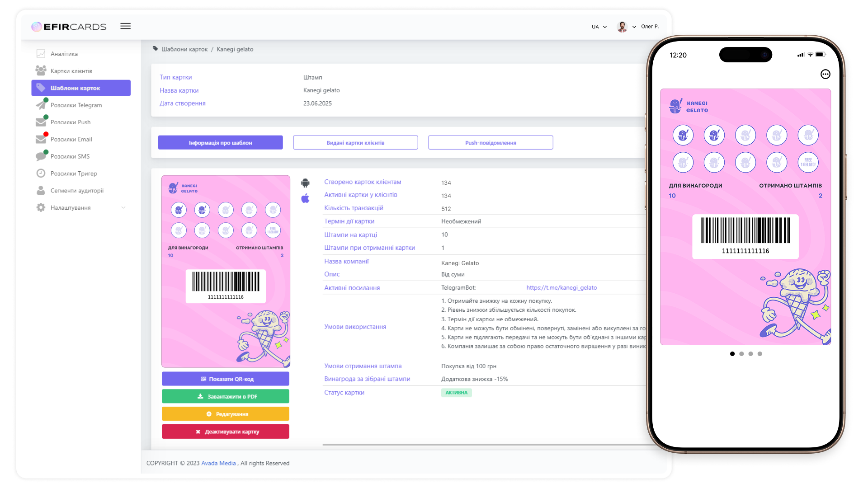Click the Картки клієнтів people icon
The image size is (868, 488).
(41, 70)
